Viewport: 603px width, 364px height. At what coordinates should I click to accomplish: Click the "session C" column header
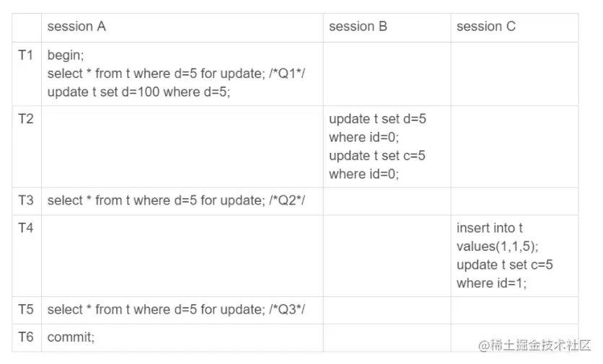pyautogui.click(x=486, y=27)
